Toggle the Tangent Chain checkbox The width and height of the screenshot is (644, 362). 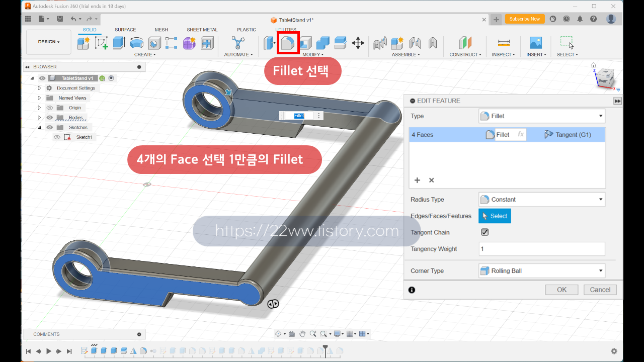point(485,232)
